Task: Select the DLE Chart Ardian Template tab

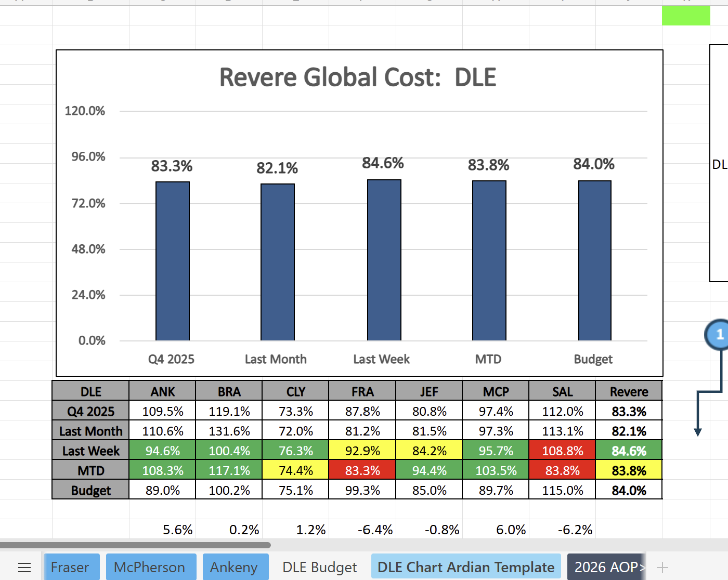Action: pyautogui.click(x=465, y=568)
